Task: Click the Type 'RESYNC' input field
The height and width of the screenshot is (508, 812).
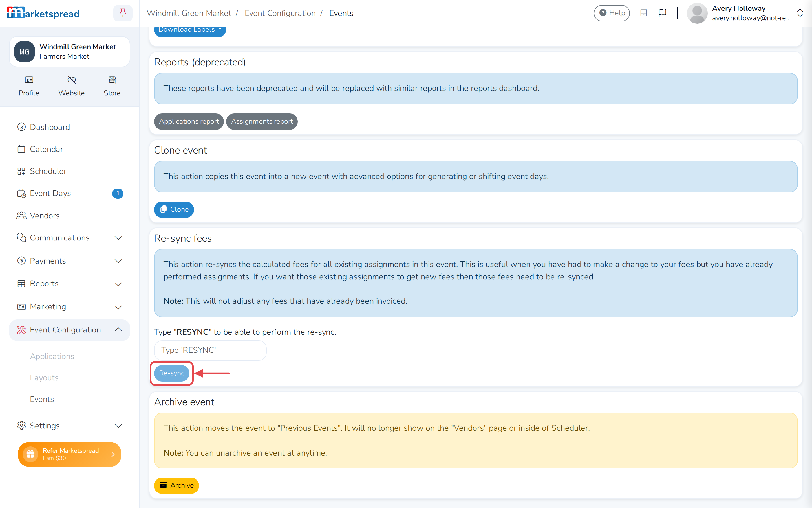Action: tap(210, 351)
